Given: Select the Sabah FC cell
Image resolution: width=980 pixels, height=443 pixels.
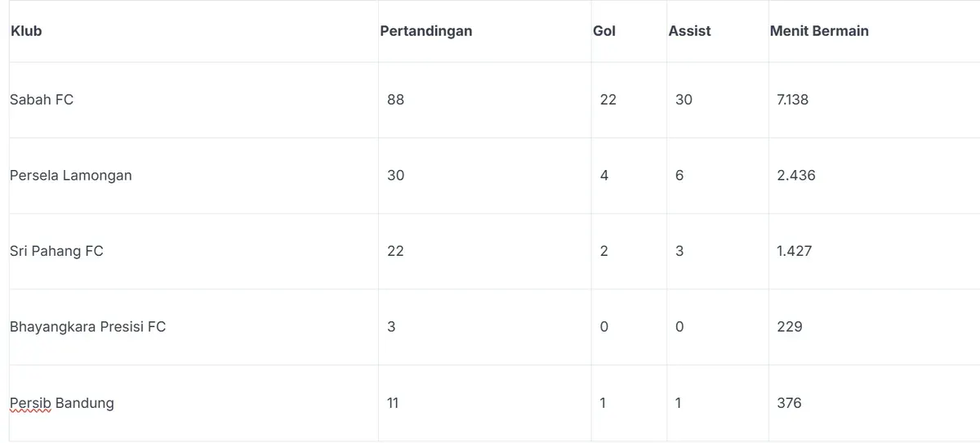Looking at the screenshot, I should tap(42, 100).
